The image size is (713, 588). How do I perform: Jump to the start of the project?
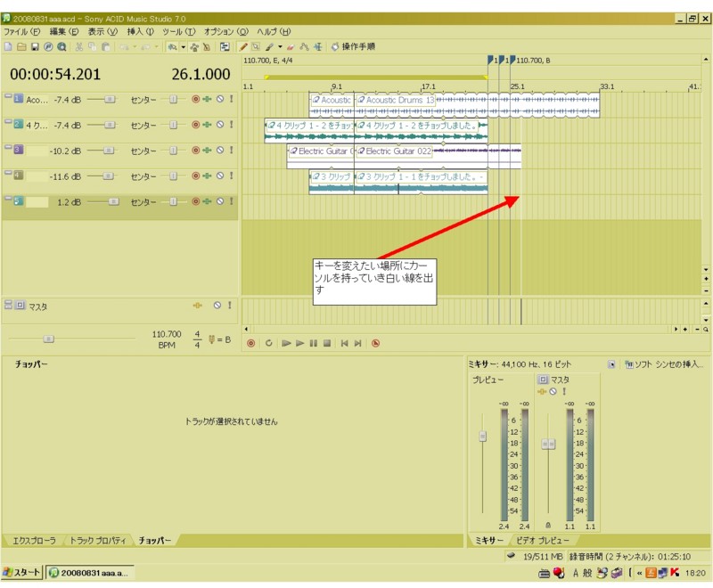pos(344,344)
